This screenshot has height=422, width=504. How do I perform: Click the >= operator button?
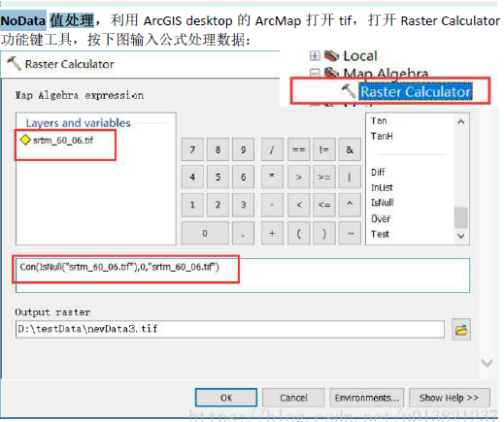pyautogui.click(x=323, y=177)
